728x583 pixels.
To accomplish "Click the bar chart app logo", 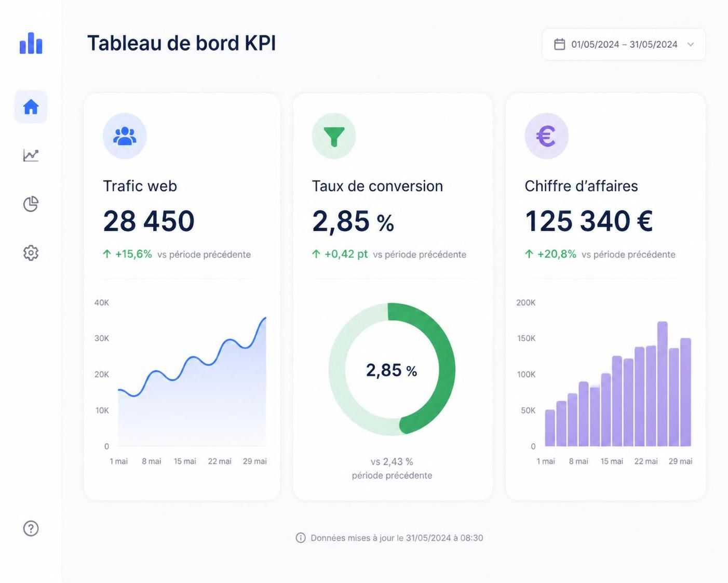I will point(31,43).
